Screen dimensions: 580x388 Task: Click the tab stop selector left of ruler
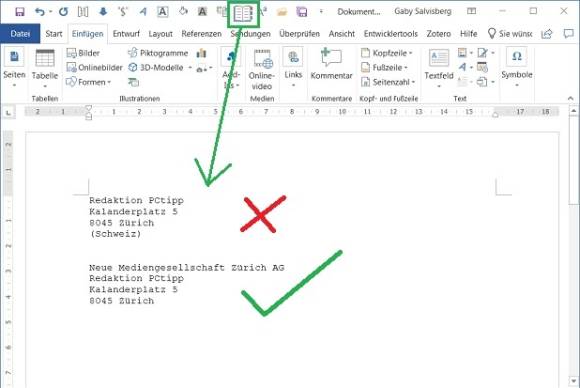[x=8, y=112]
